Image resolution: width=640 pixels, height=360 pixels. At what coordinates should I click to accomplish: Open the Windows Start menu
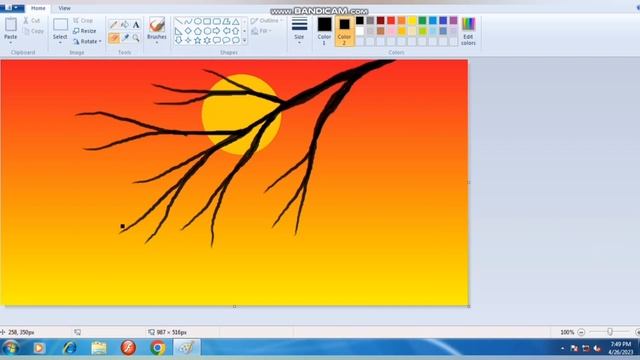(x=11, y=348)
